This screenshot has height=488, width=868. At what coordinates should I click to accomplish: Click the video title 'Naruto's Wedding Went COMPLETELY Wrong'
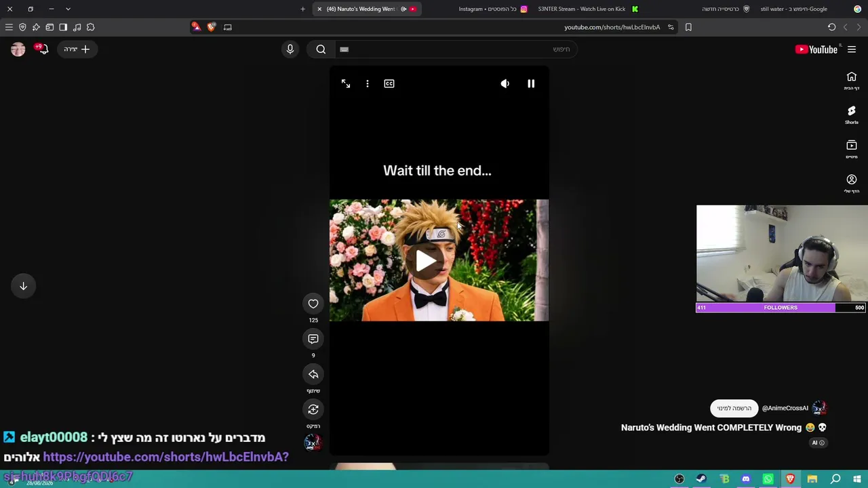[711, 428]
